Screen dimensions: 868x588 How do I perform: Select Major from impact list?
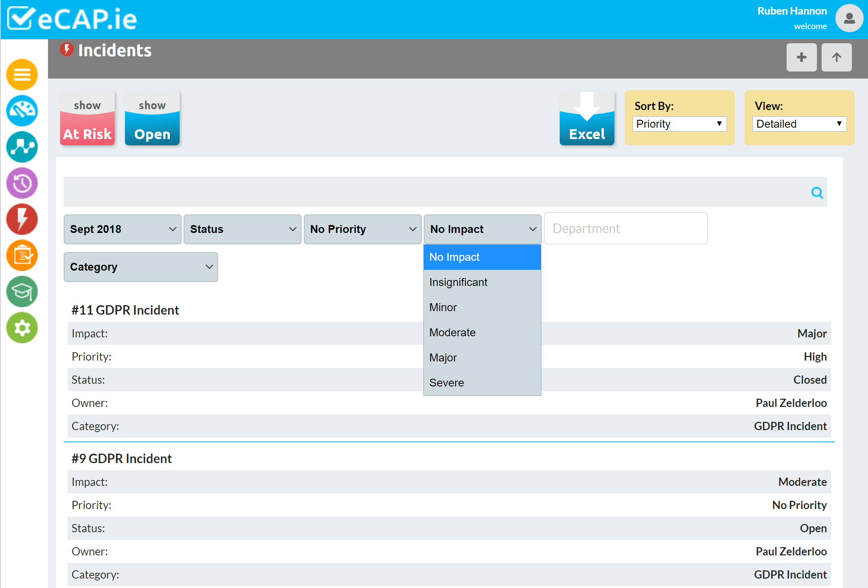coord(482,358)
